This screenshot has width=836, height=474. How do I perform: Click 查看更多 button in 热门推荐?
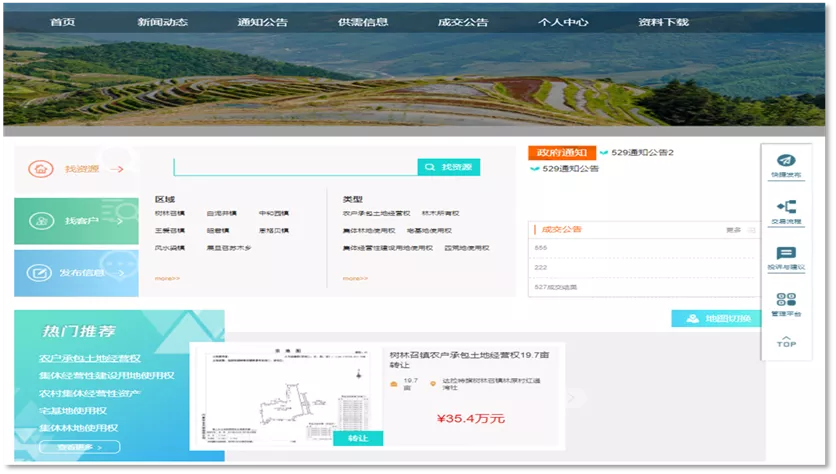(x=79, y=447)
